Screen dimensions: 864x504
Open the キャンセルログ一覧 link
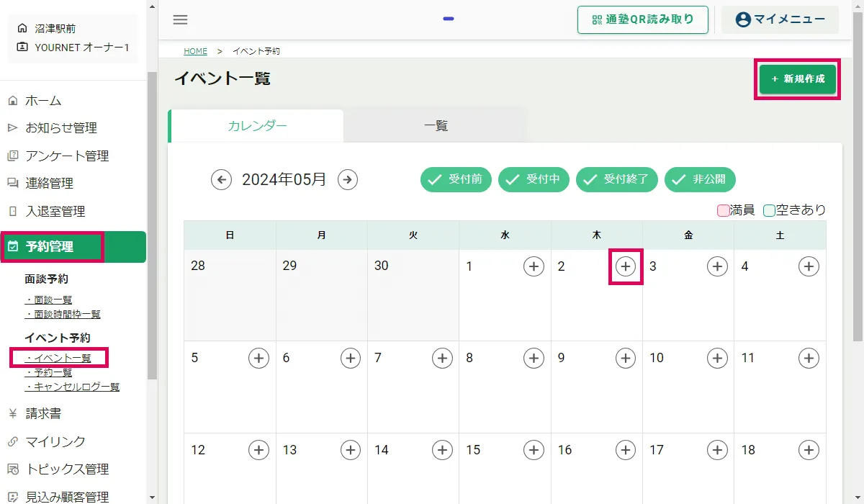click(x=72, y=387)
